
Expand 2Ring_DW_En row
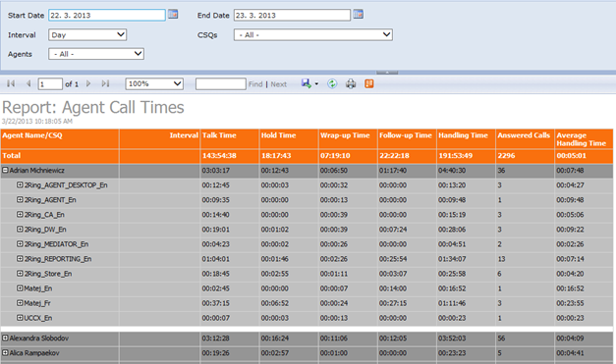[20, 229]
